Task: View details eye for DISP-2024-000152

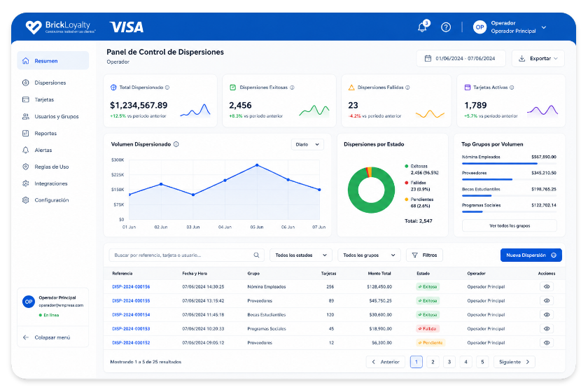Action: tap(547, 342)
